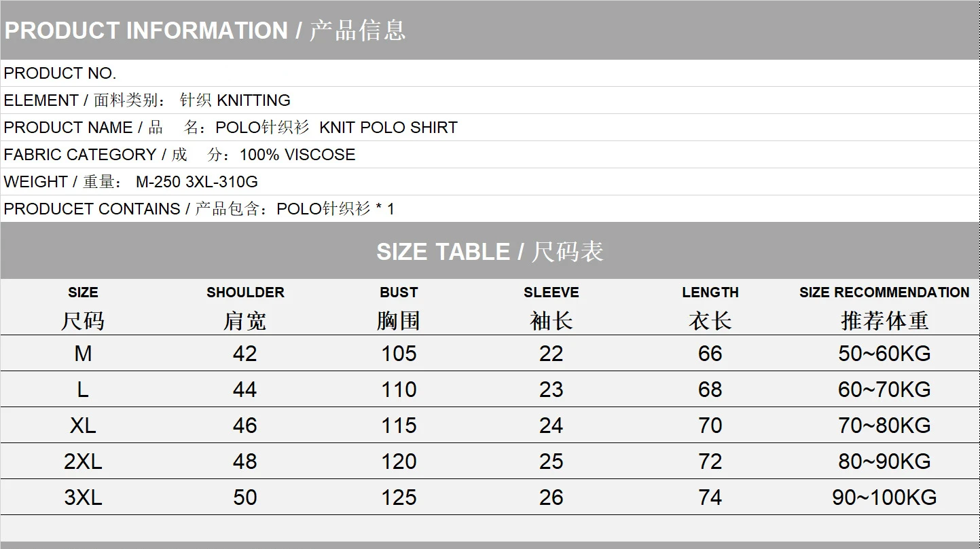The image size is (980, 549).
Task: Select the PRODUCT NO. row
Action: [60, 73]
